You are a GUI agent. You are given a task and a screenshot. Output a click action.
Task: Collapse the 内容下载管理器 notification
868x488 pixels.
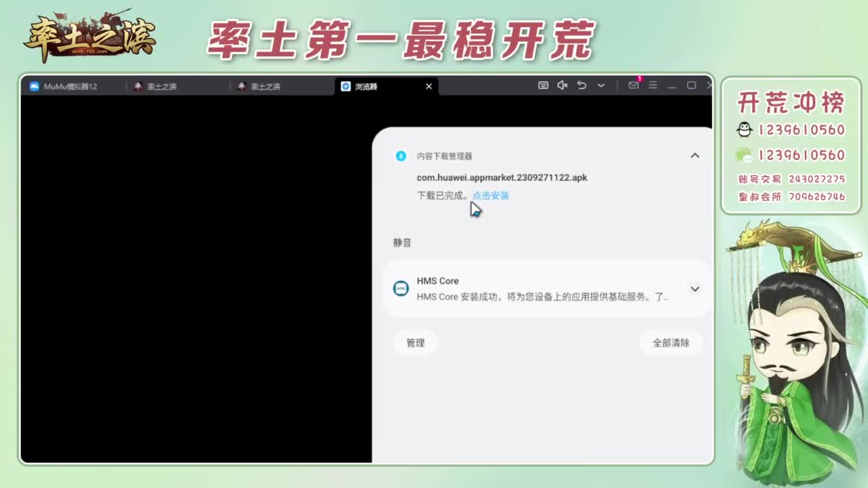(694, 156)
